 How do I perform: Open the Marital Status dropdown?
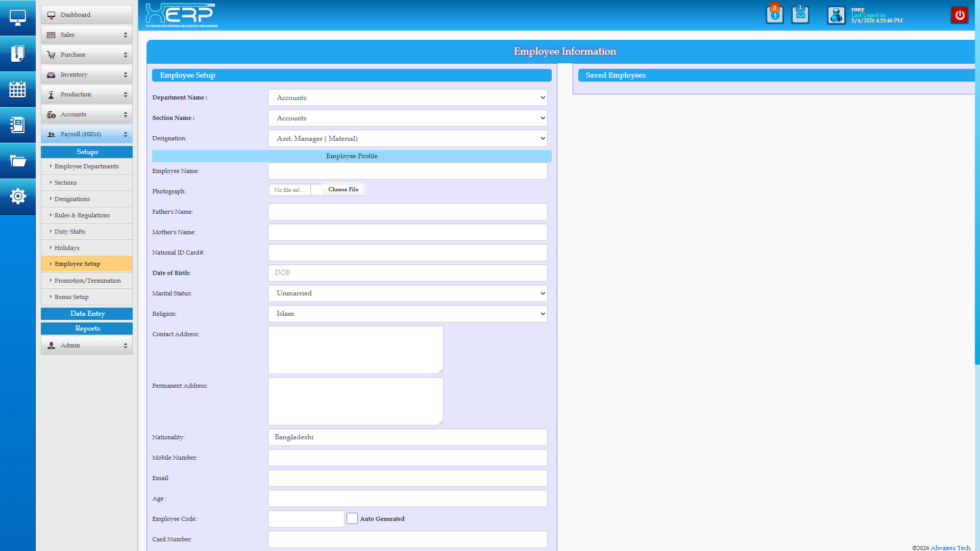(x=407, y=293)
